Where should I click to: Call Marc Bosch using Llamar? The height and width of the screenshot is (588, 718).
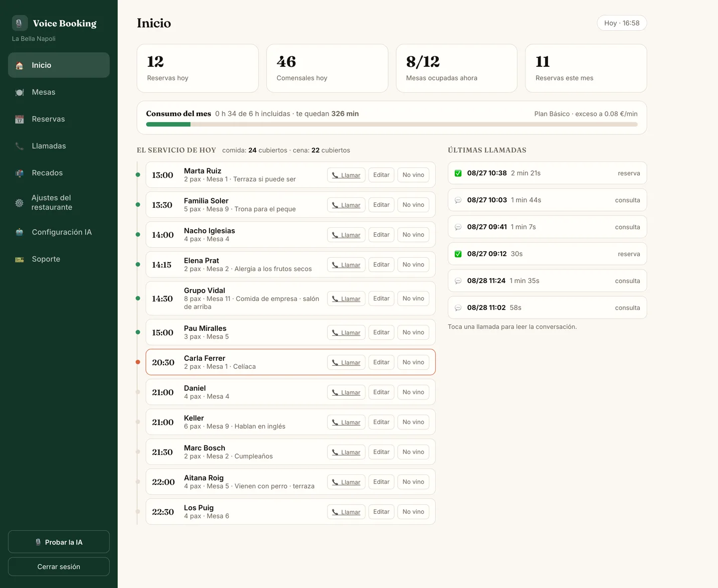coord(346,452)
